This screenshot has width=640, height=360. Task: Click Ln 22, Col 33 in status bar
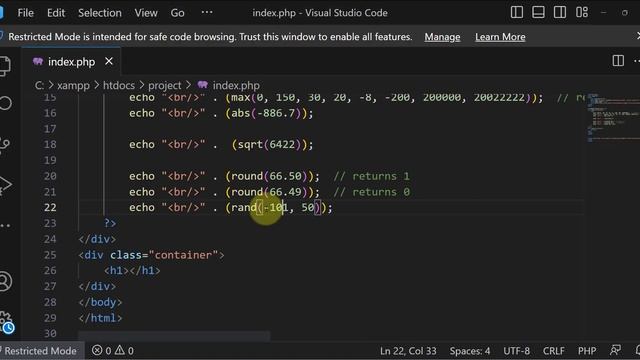coord(408,351)
